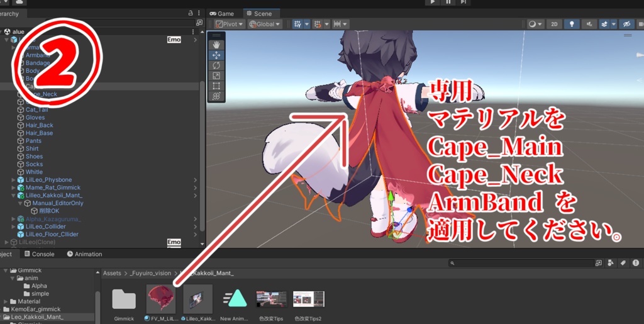644x324 pixels.
Task: Open scene effects dropdown arrow
Action: tap(614, 25)
